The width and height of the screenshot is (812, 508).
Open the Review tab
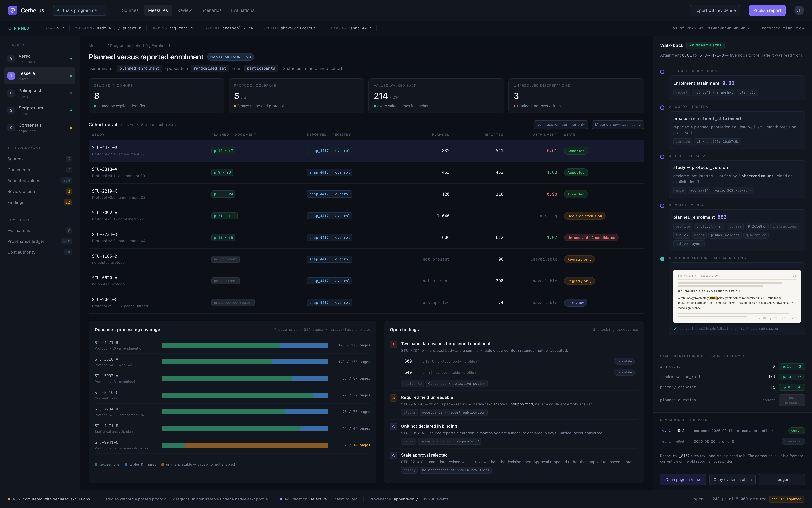coord(185,10)
